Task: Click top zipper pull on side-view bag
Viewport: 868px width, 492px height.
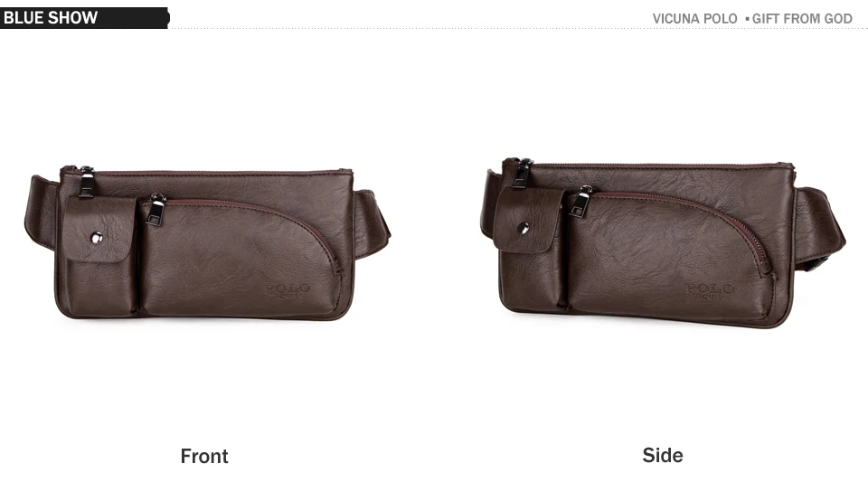Action: [x=522, y=173]
